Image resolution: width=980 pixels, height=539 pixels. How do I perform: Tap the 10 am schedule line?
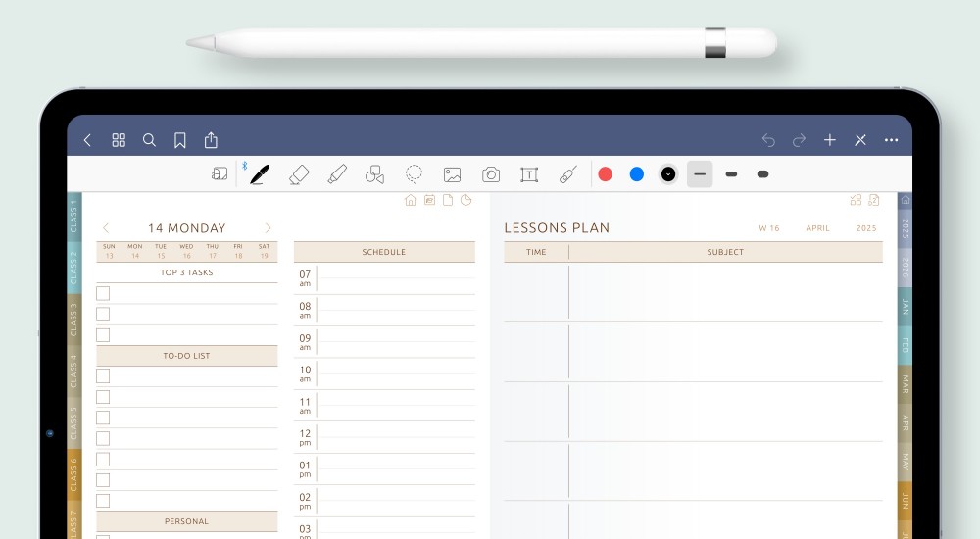pyautogui.click(x=396, y=373)
